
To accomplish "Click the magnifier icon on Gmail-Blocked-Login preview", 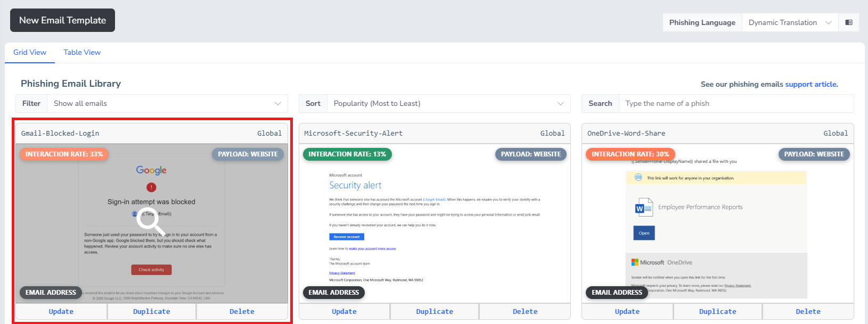I will tap(151, 221).
